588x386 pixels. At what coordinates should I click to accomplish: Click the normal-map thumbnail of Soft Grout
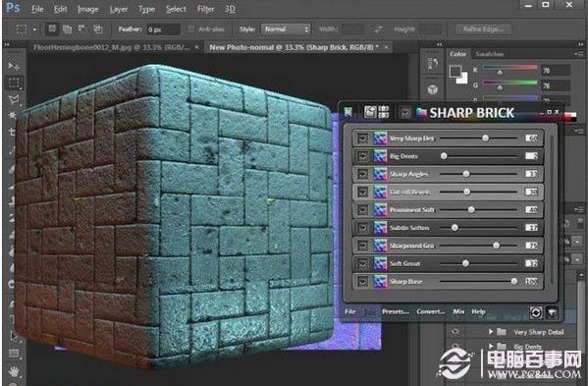pyautogui.click(x=380, y=263)
